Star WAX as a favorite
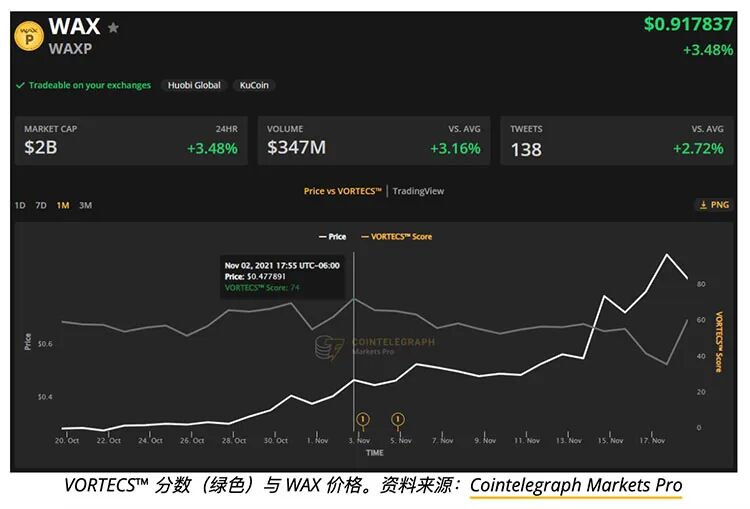This screenshot has width=750, height=509. click(113, 28)
